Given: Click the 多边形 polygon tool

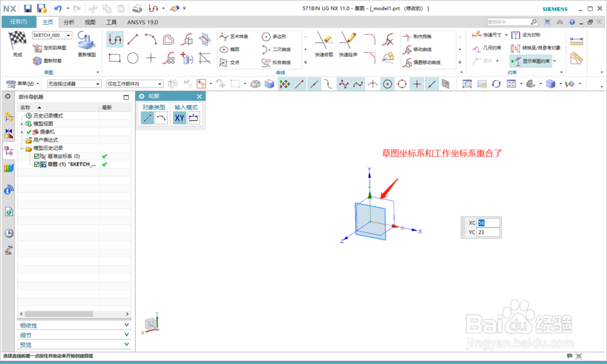Looking at the screenshot, I should coord(274,36).
